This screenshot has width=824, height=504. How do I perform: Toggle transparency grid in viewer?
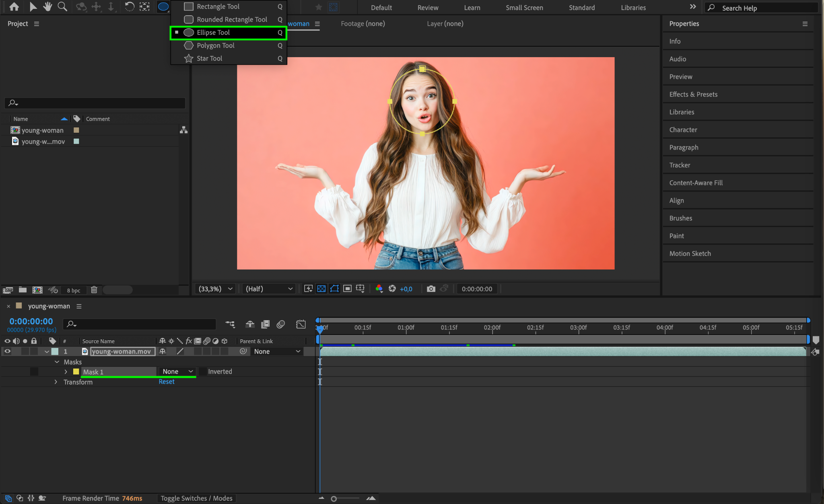[x=321, y=289]
